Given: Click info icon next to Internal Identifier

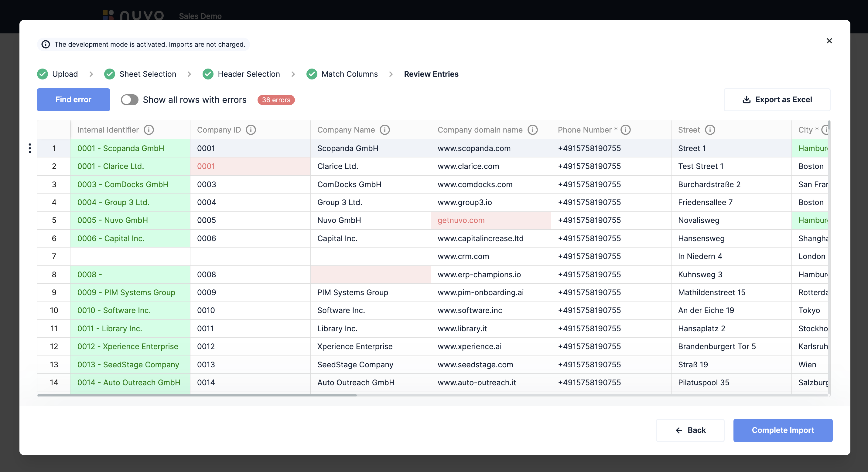Looking at the screenshot, I should pos(149,130).
